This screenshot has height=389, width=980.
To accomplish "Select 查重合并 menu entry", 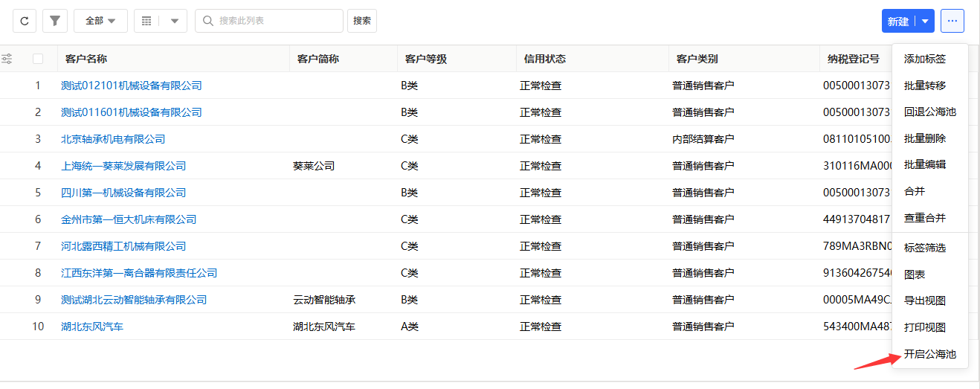I will click(924, 218).
